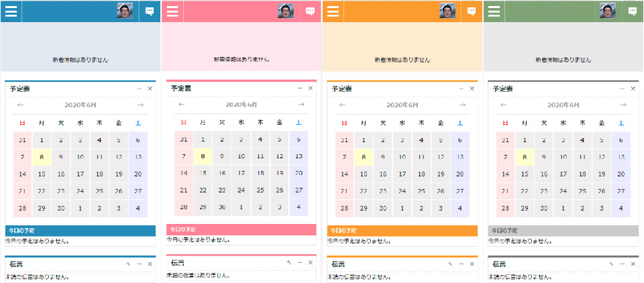Open 伝言 settings wrench in pink panel

(x=288, y=263)
